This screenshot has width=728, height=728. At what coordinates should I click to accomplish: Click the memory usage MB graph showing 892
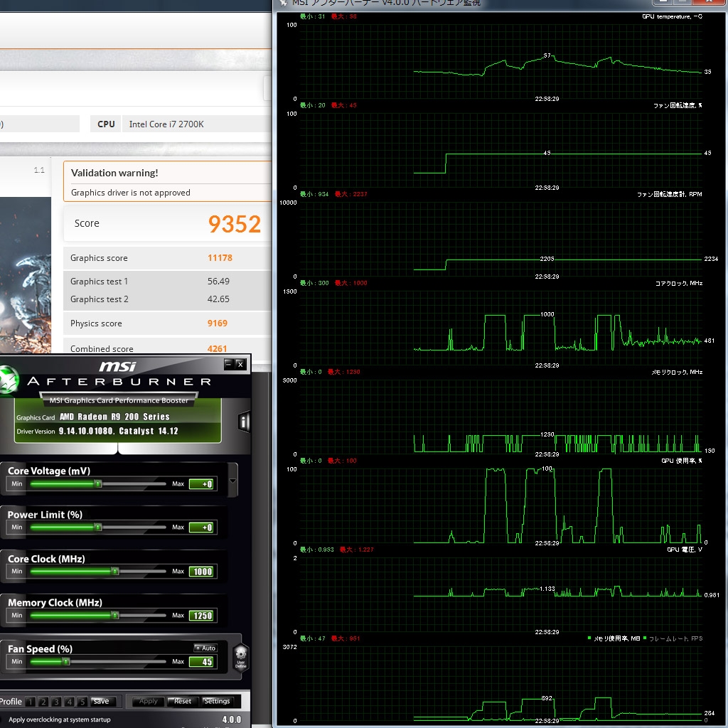coord(501,683)
